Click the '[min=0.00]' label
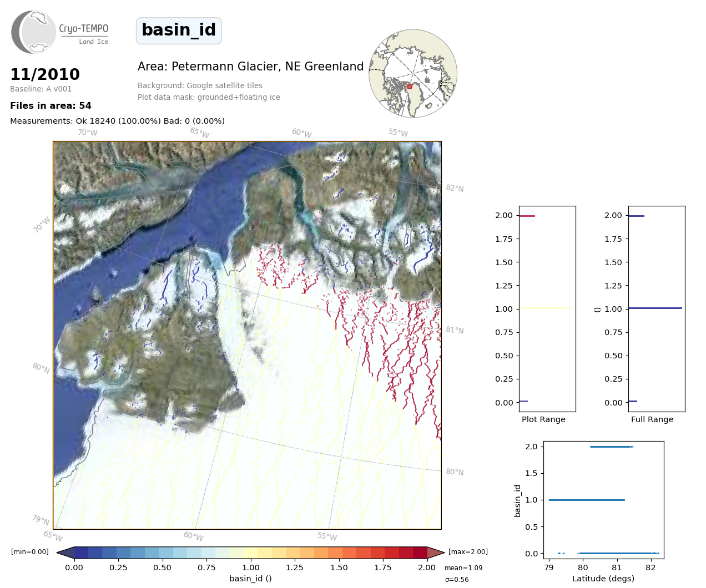 (x=30, y=552)
